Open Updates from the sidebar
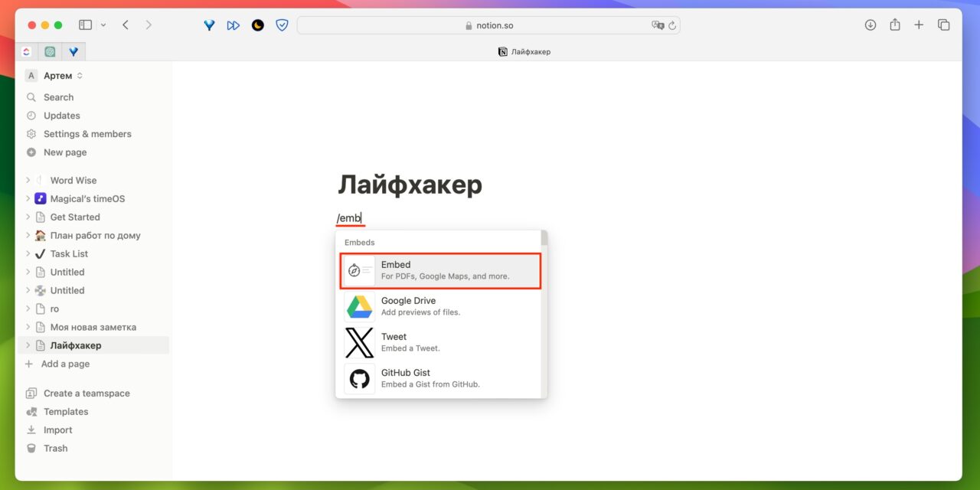The image size is (980, 490). coord(61,116)
